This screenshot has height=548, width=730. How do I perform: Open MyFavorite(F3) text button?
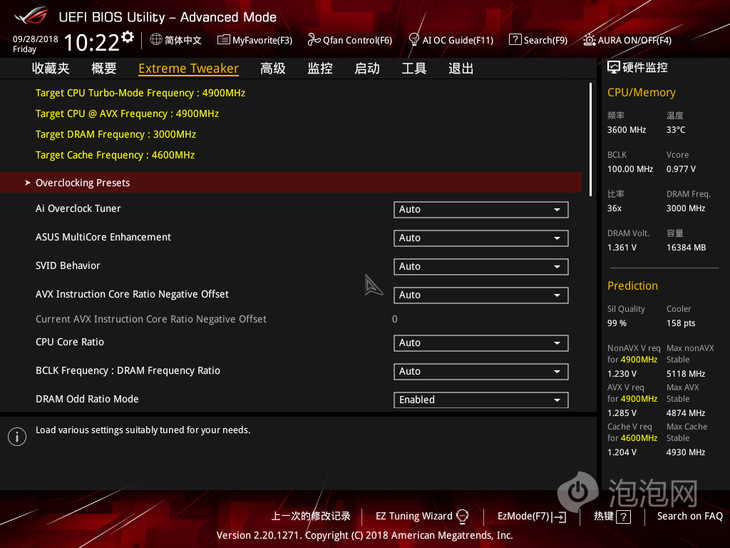coord(262,41)
